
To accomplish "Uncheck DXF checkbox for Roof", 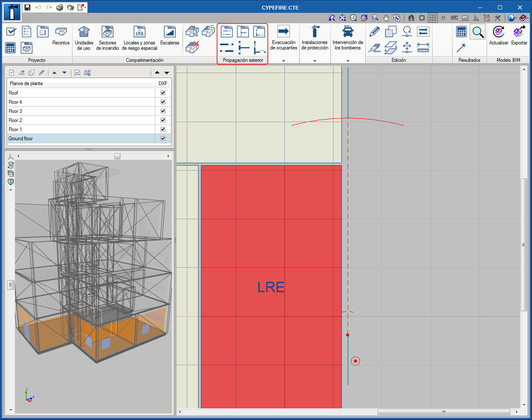I will 163,93.
